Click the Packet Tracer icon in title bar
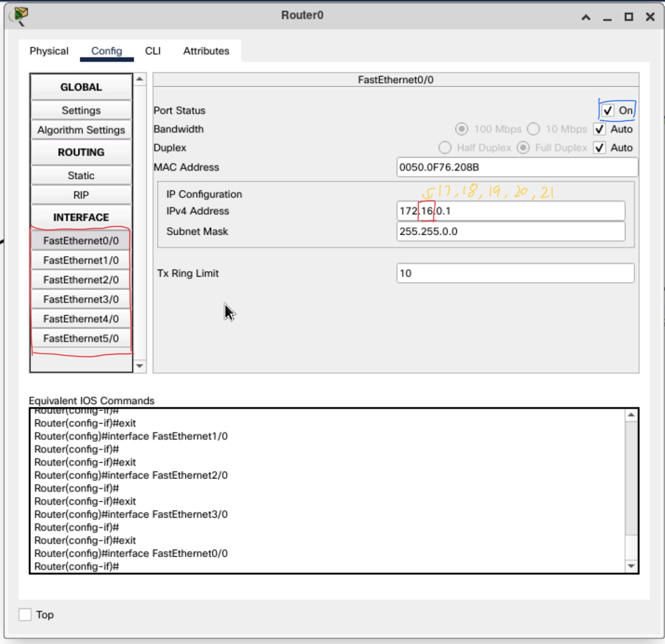 [x=19, y=16]
